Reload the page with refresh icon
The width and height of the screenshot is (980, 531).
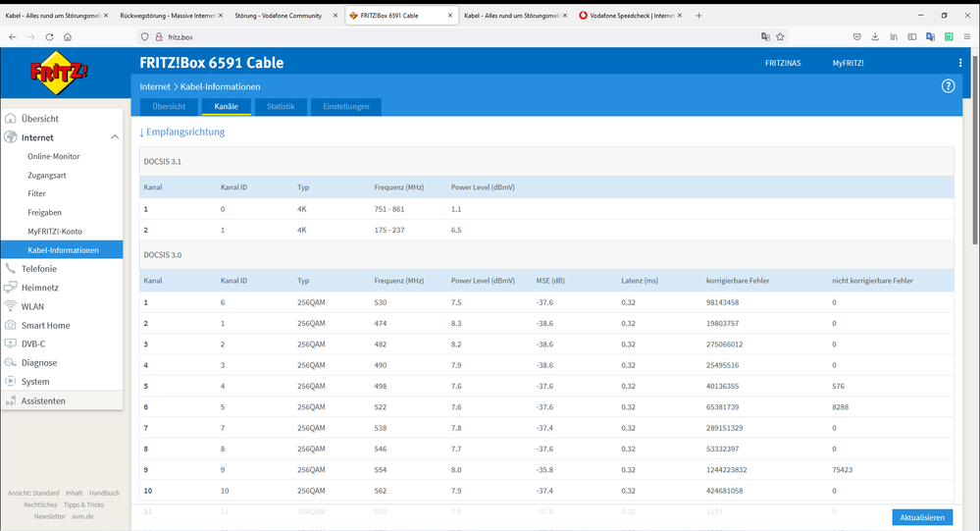[x=49, y=37]
